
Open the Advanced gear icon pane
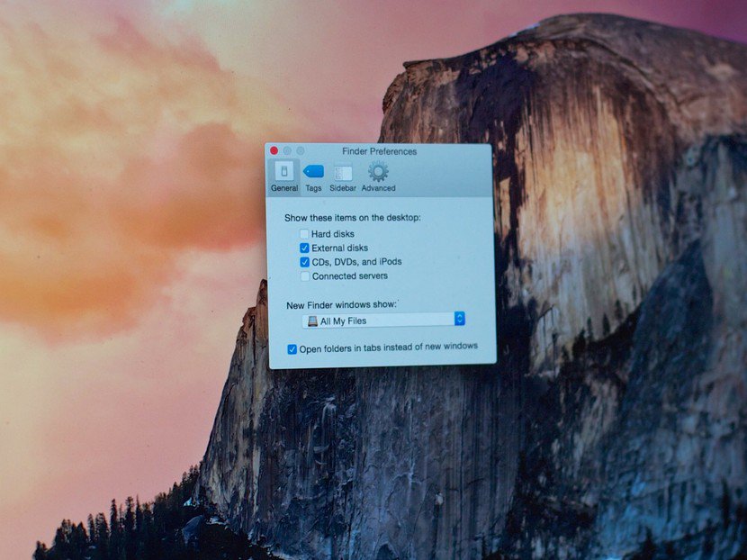377,173
